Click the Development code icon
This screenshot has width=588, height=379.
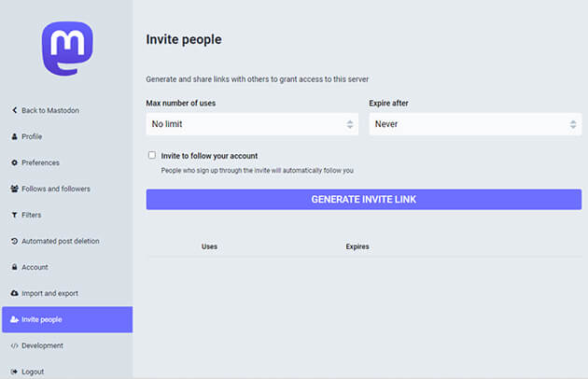tap(14, 345)
